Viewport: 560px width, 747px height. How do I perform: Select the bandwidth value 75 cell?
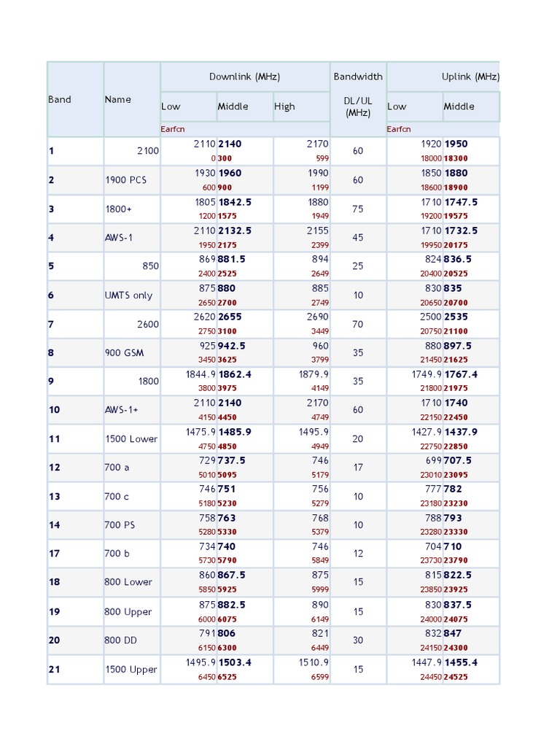tap(358, 209)
